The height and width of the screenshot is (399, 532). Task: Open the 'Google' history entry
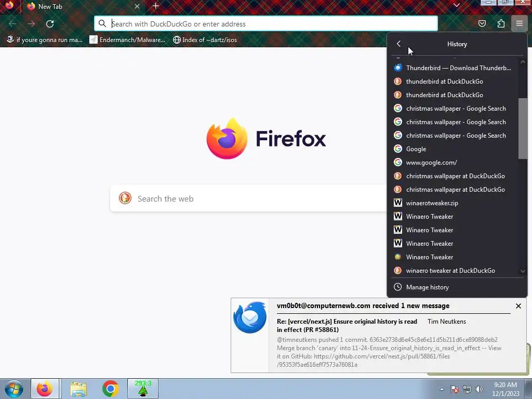tap(455, 149)
